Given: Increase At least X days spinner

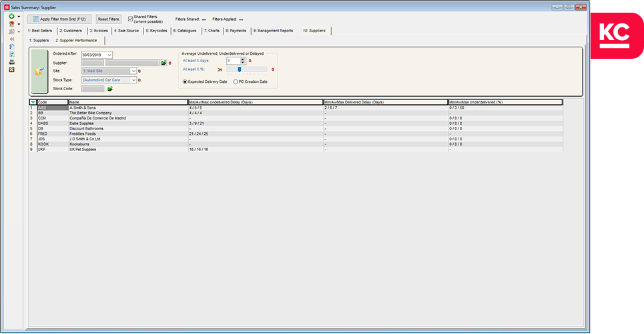Looking at the screenshot, I should pos(243,59).
